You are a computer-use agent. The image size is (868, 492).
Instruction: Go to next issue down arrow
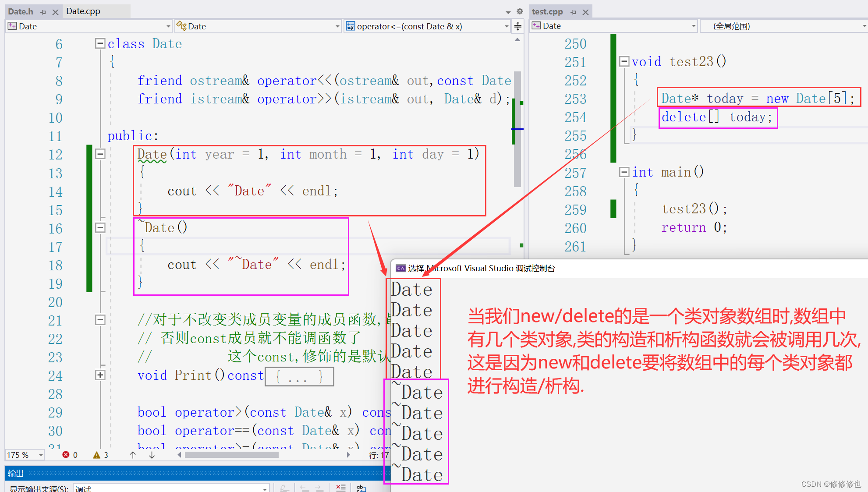pos(152,455)
